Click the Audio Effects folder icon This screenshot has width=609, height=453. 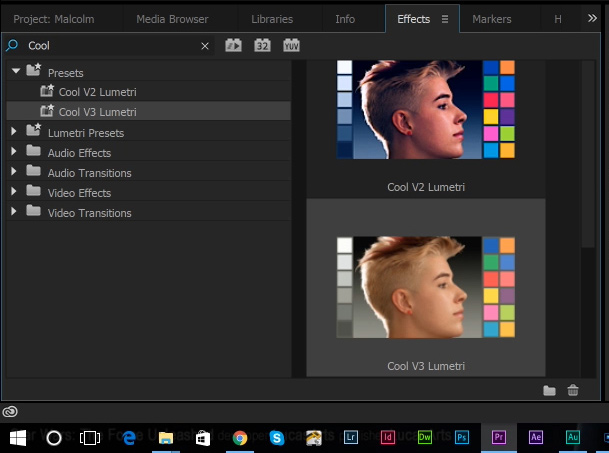click(33, 150)
